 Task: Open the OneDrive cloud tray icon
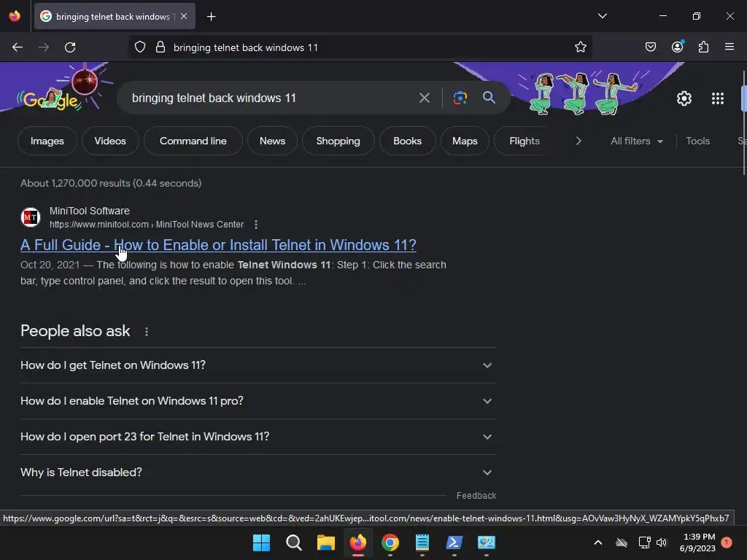(622, 542)
